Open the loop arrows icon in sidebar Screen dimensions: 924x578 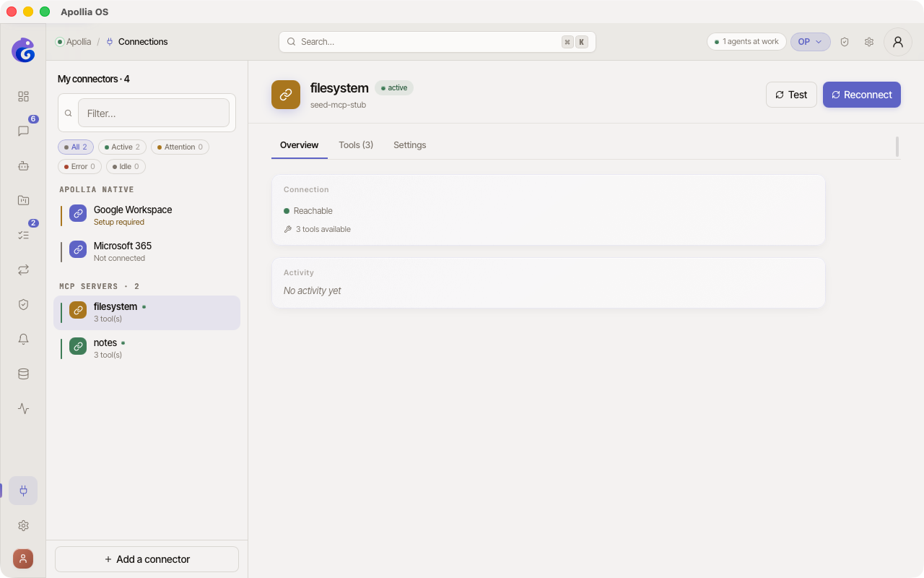coord(23,269)
